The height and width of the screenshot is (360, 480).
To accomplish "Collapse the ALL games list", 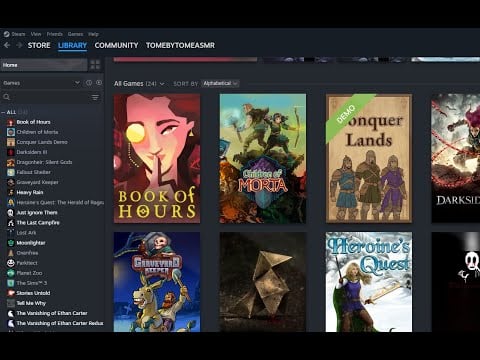I will click(x=3, y=112).
